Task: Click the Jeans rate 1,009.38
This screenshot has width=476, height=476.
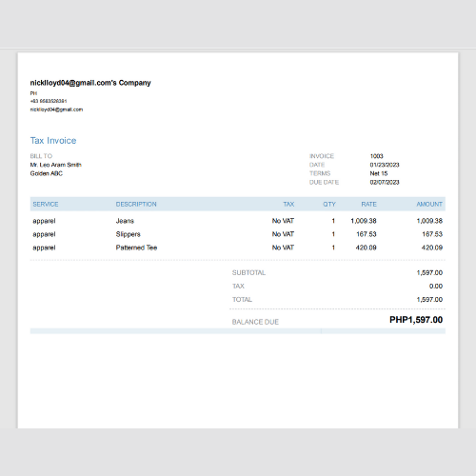Action: click(x=364, y=221)
